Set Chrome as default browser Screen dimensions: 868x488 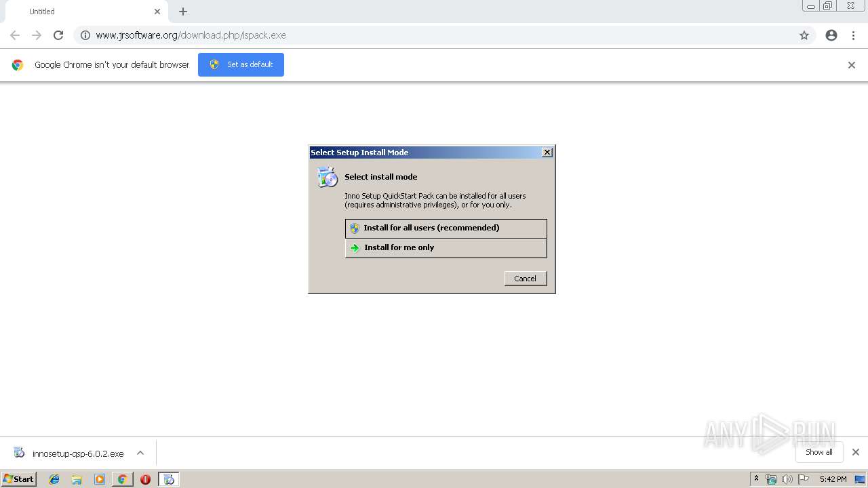pos(241,64)
